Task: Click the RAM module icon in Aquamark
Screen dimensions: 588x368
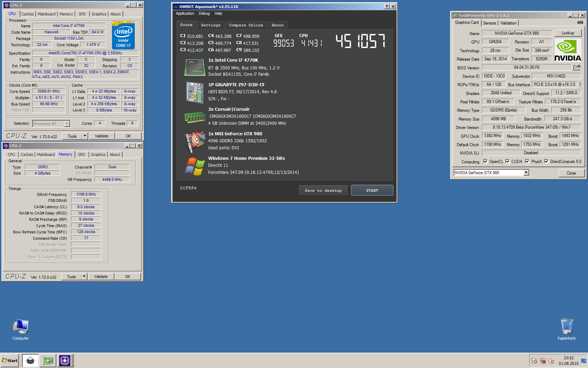Action: pos(195,117)
